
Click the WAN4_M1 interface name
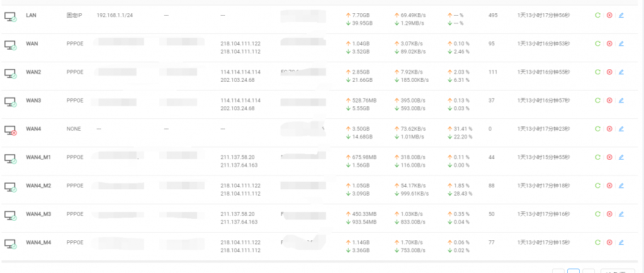click(38, 157)
